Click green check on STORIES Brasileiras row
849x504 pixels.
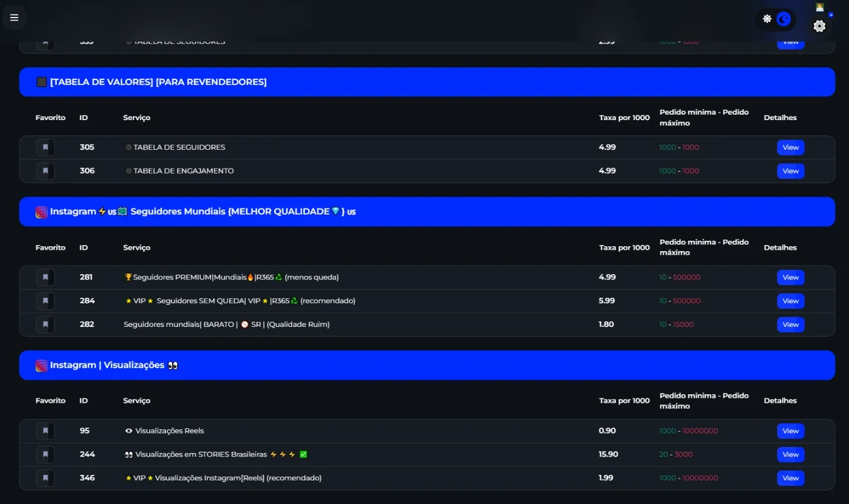coord(303,454)
